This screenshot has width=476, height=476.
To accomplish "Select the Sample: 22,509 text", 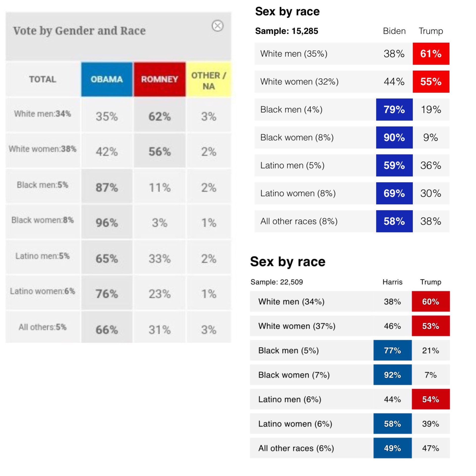I will pos(277,282).
